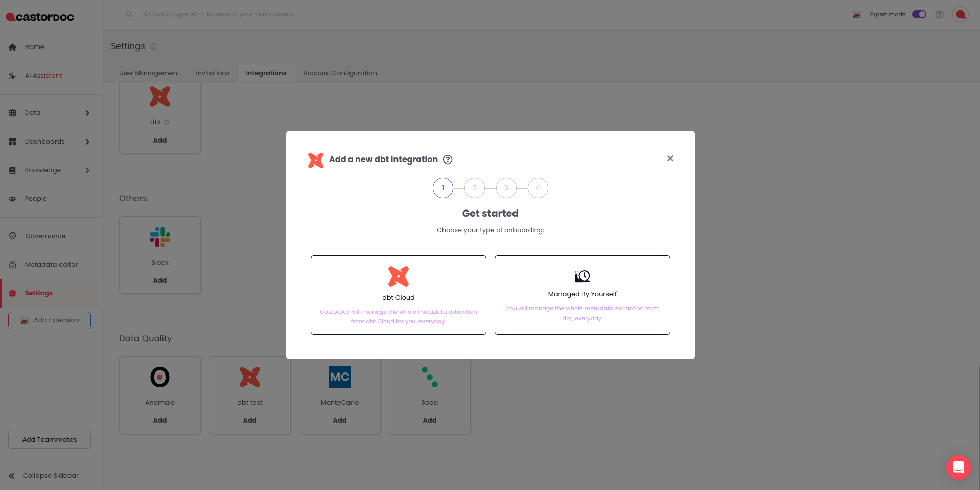Expand the Knowledge menu chevron
This screenshot has height=490, width=980.
coord(87,170)
